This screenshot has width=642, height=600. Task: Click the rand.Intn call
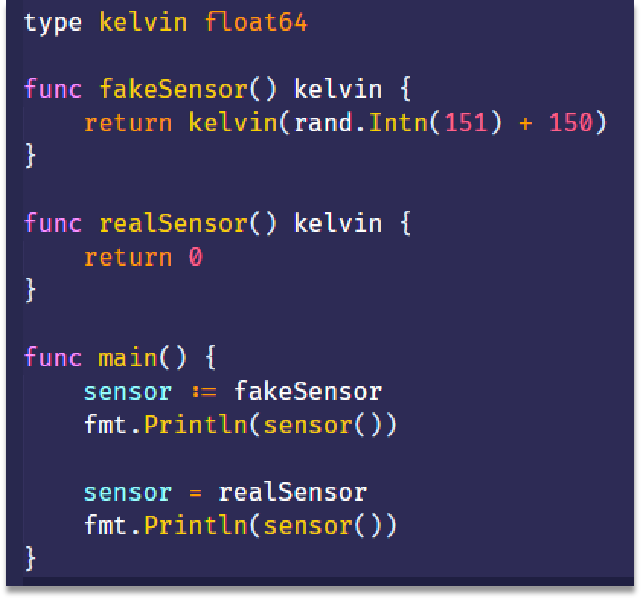(x=361, y=122)
